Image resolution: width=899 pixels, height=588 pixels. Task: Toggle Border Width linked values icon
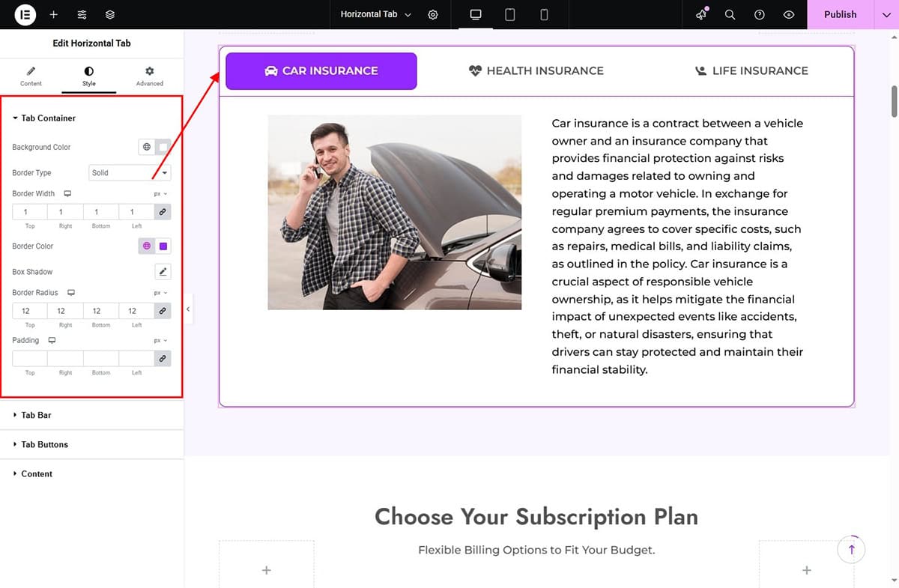click(x=163, y=212)
